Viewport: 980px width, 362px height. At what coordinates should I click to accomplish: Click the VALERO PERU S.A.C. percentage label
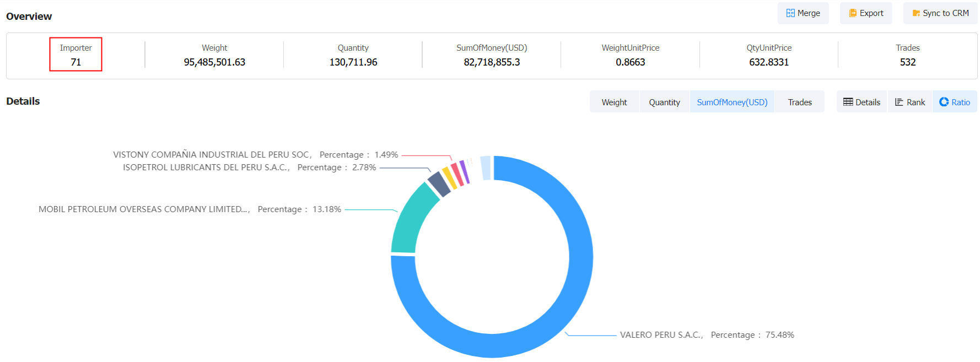[x=707, y=335]
